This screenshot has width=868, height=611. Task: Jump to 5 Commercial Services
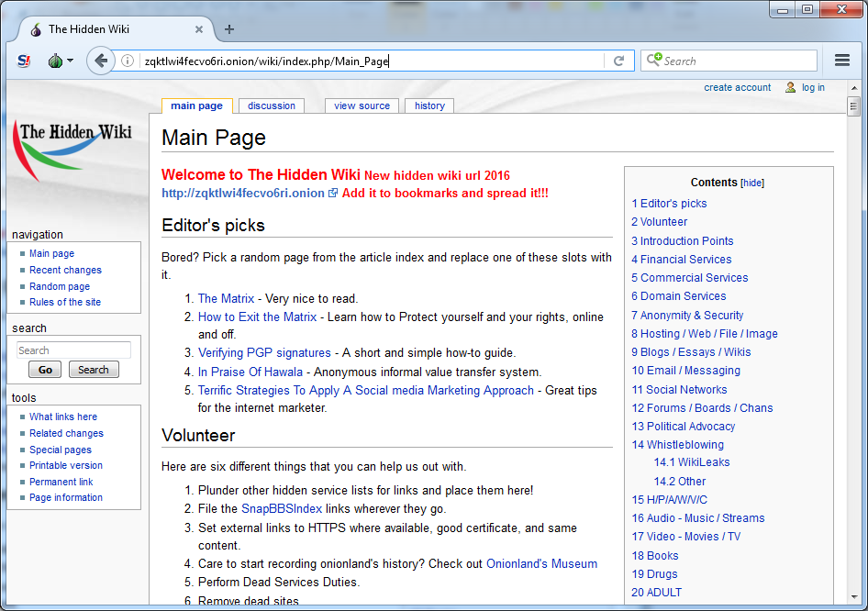[690, 278]
